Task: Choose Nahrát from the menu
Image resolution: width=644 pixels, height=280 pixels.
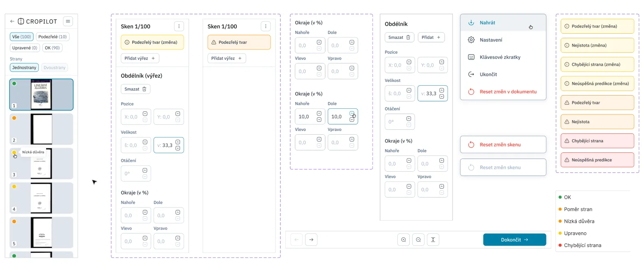Action: click(503, 23)
